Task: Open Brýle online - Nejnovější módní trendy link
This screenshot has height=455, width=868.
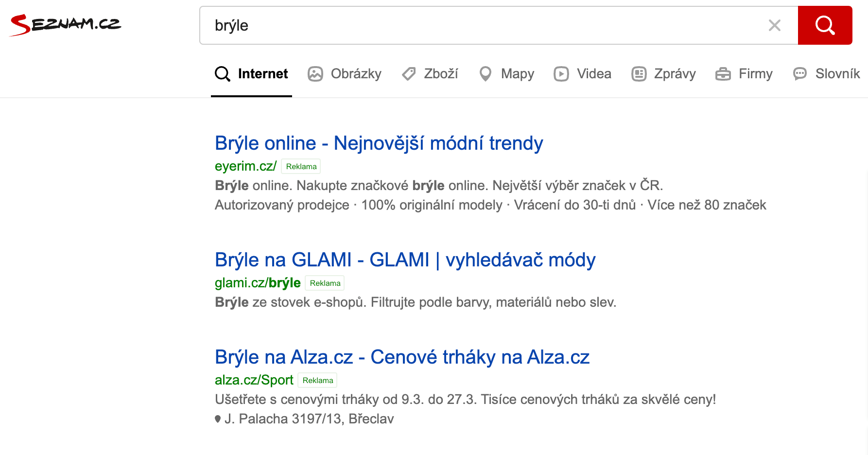Action: 379,143
